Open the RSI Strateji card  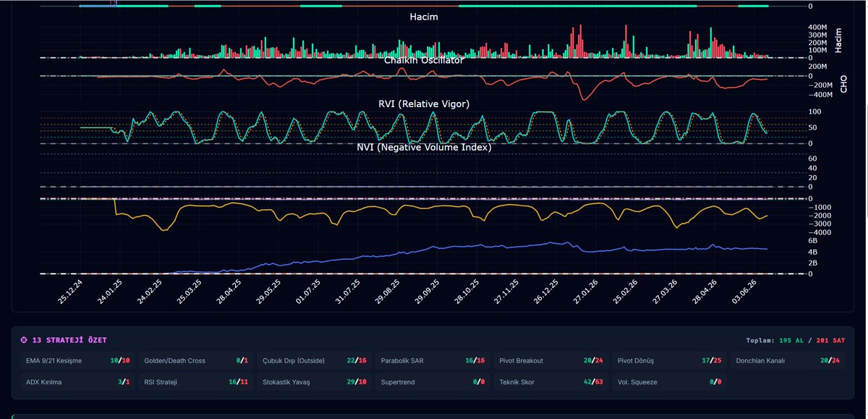(196, 381)
